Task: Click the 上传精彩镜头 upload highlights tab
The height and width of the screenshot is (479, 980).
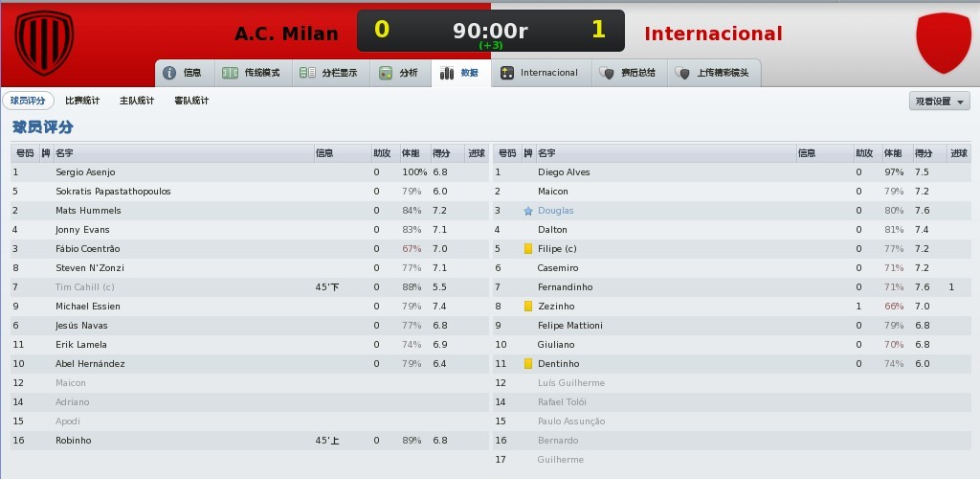Action: point(714,73)
